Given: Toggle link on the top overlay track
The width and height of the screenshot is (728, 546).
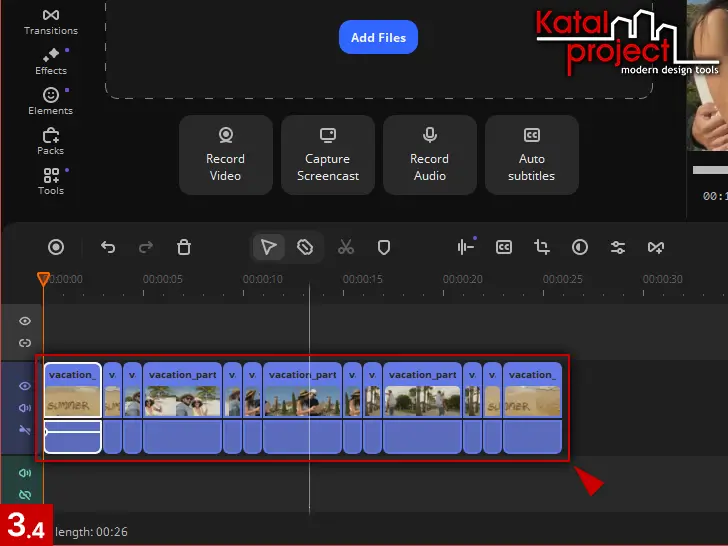Looking at the screenshot, I should point(25,343).
